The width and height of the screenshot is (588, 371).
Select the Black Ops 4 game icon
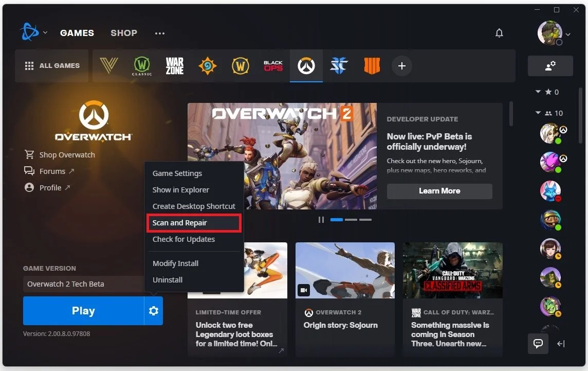pyautogui.click(x=372, y=66)
